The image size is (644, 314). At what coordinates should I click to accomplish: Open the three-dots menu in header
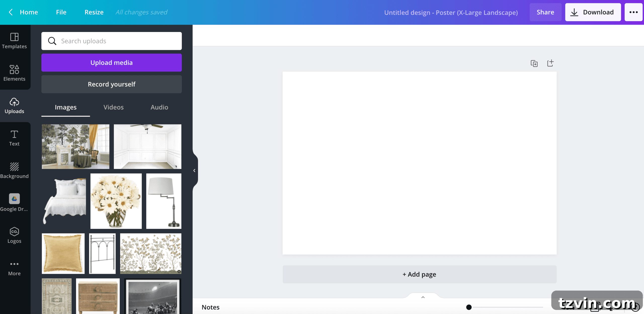(633, 12)
